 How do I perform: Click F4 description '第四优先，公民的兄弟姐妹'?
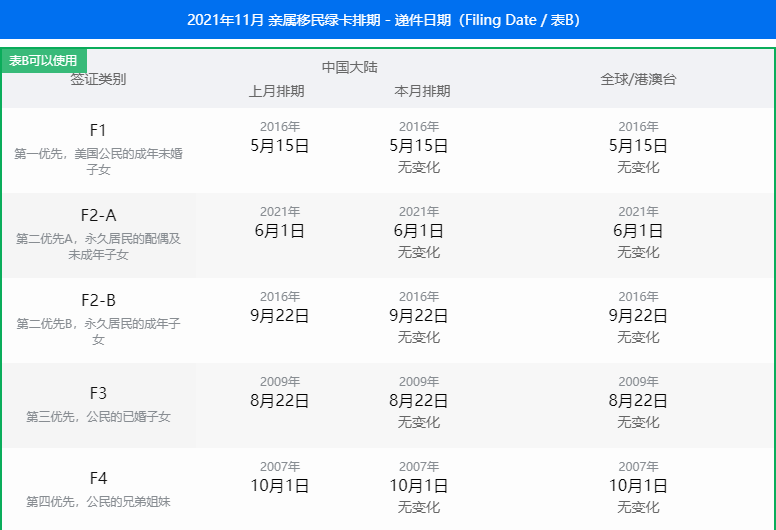[98, 502]
